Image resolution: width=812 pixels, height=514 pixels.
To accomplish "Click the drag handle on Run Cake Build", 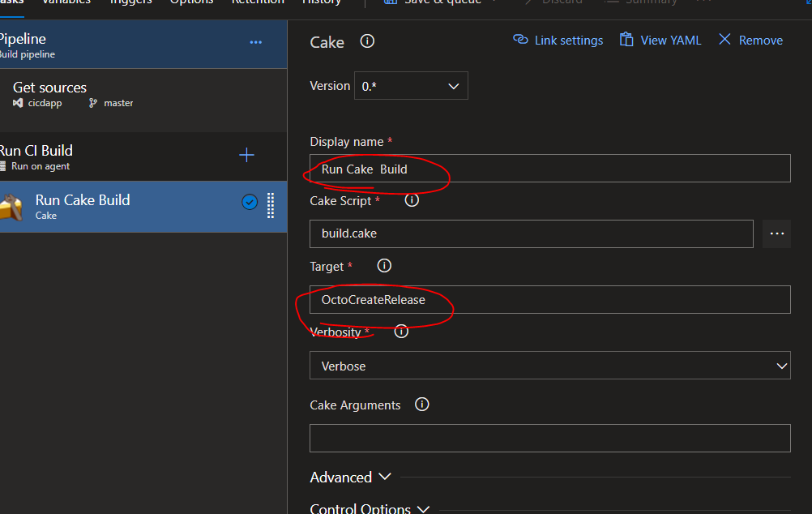I will pos(271,206).
